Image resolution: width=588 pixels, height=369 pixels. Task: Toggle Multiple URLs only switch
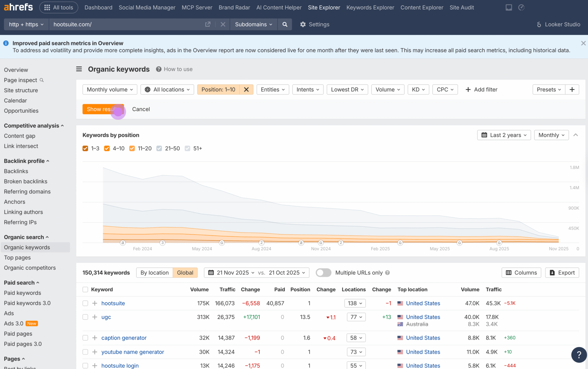click(x=323, y=273)
